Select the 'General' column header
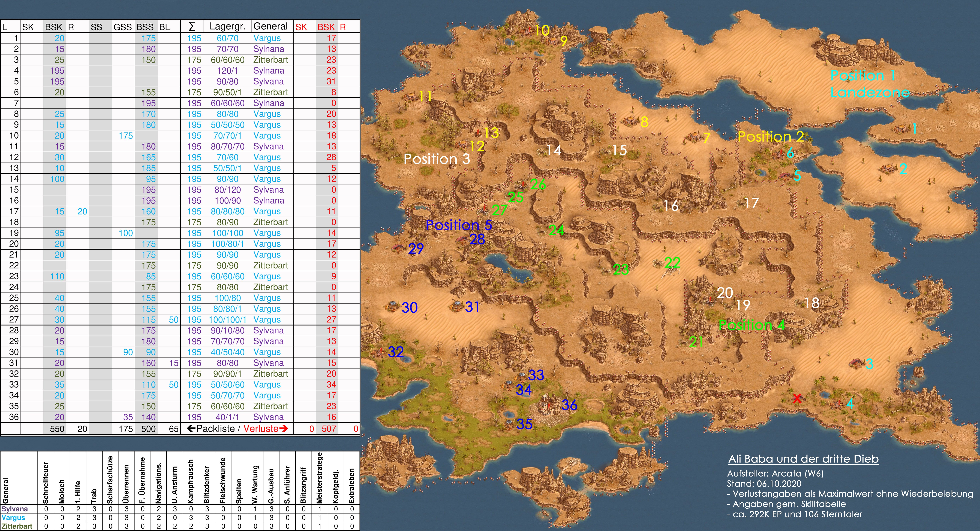 (x=270, y=26)
